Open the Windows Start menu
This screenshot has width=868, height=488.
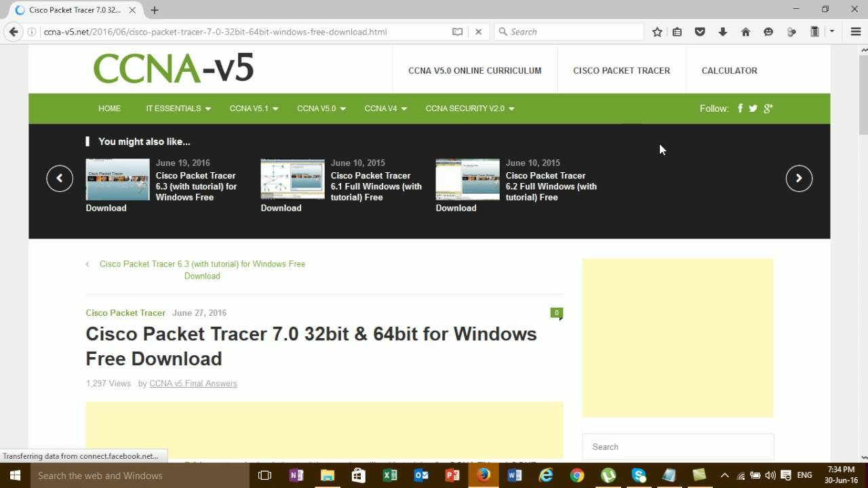[x=15, y=475]
